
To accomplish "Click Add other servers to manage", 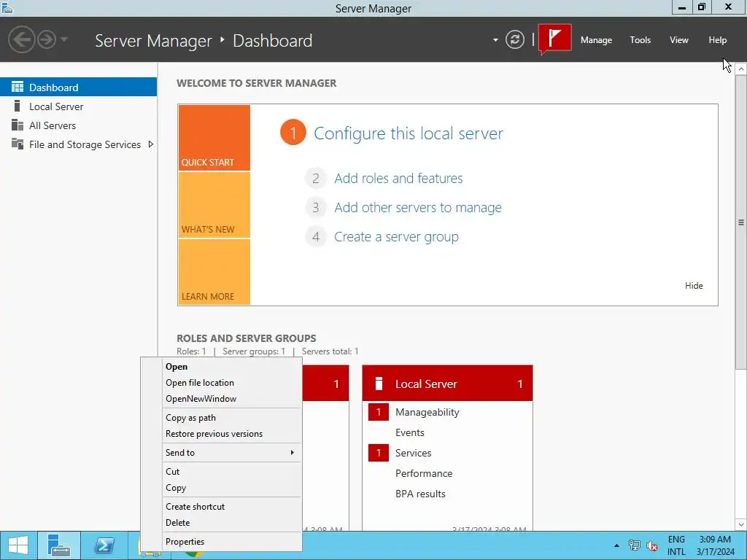I will (x=418, y=208).
